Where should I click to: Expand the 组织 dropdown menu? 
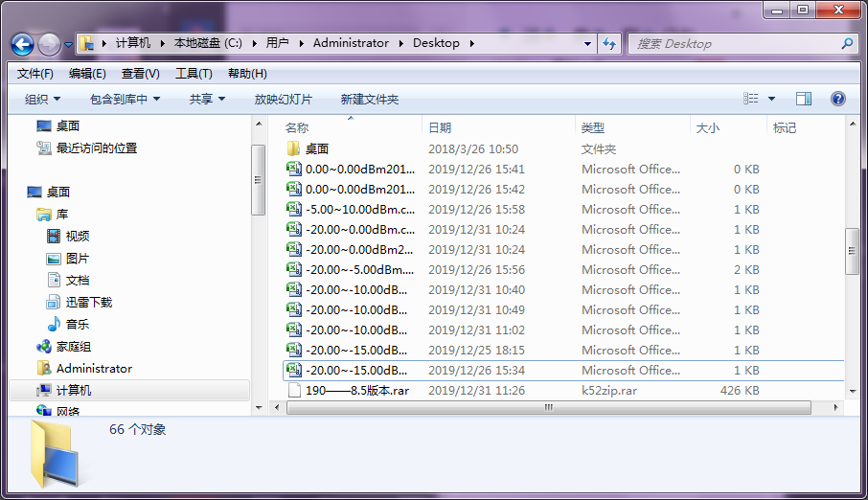point(42,100)
